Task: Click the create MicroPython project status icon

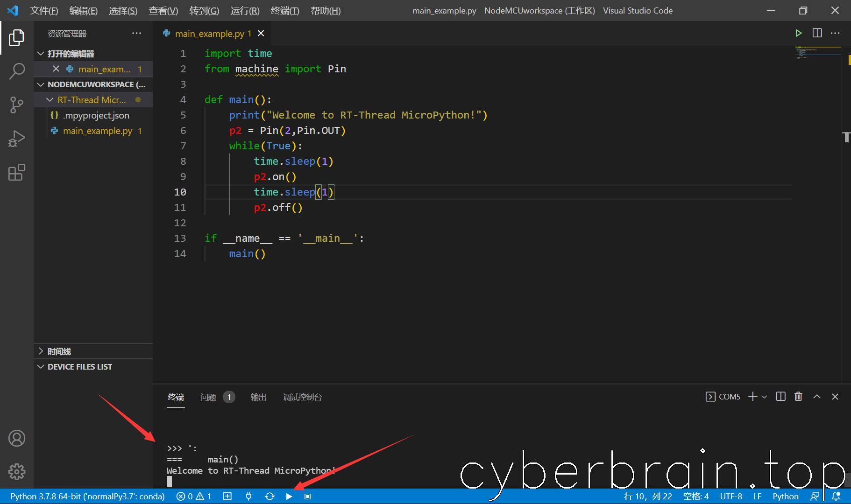Action: (x=227, y=496)
